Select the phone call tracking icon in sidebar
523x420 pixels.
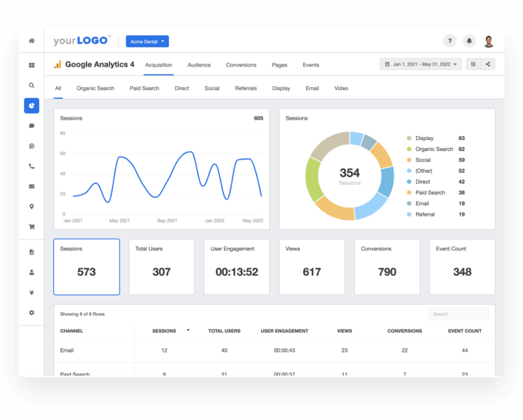pos(32,166)
